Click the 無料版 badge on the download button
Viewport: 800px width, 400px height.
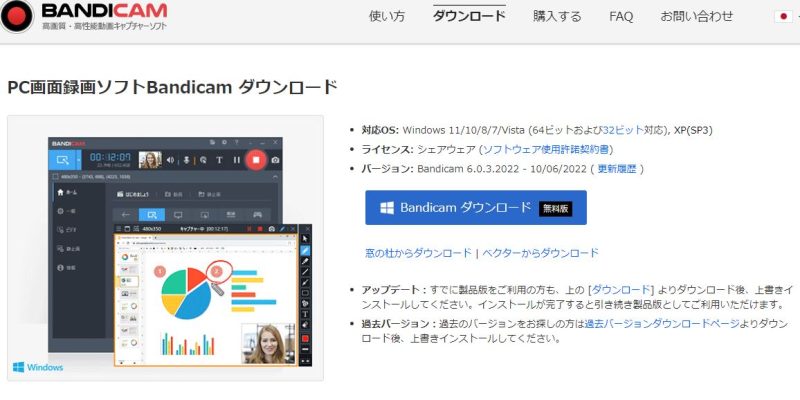point(556,208)
